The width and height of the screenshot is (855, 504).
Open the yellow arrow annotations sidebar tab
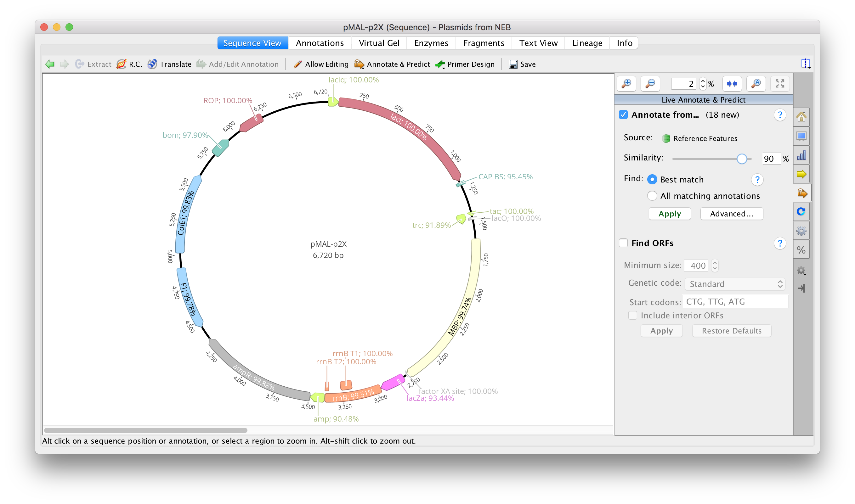(x=801, y=174)
